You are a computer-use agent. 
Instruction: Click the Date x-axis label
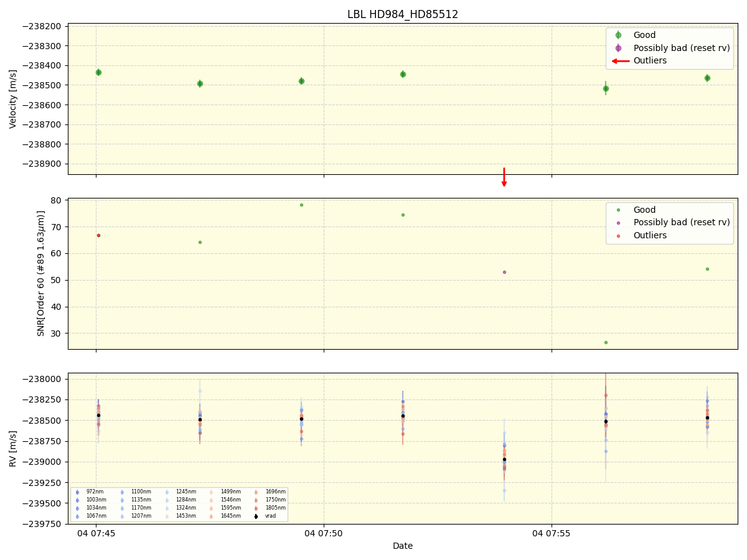click(403, 546)
